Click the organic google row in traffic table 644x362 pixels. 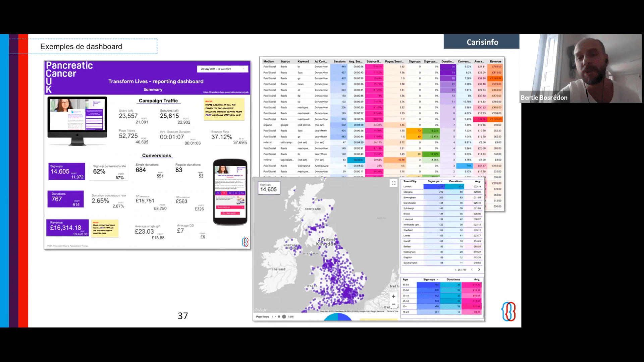[x=382, y=125]
